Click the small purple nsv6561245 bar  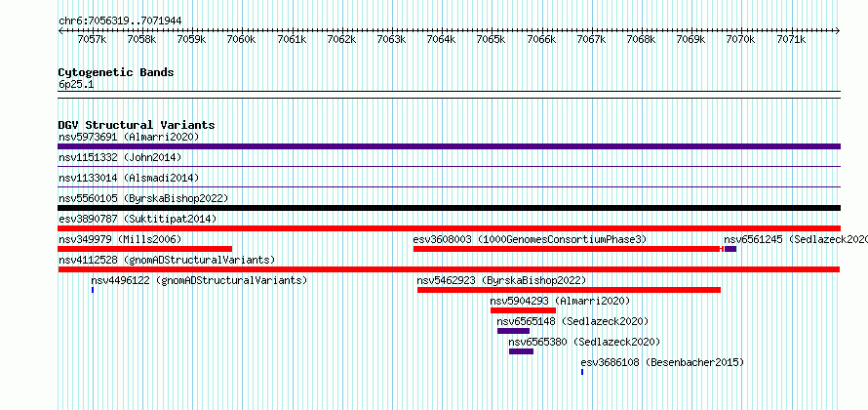[730, 249]
